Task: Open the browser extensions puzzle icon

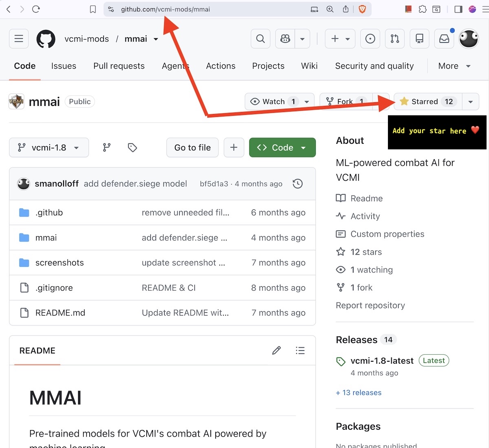Action: tap(423, 9)
